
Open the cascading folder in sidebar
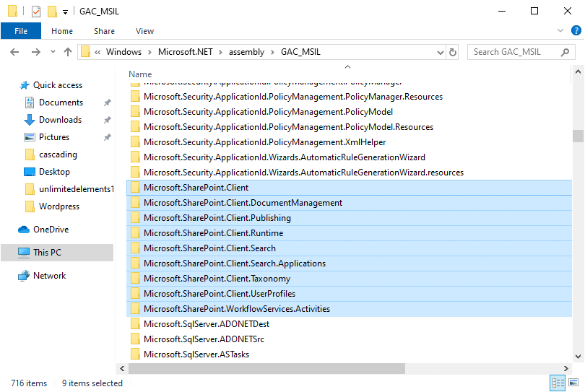point(58,154)
